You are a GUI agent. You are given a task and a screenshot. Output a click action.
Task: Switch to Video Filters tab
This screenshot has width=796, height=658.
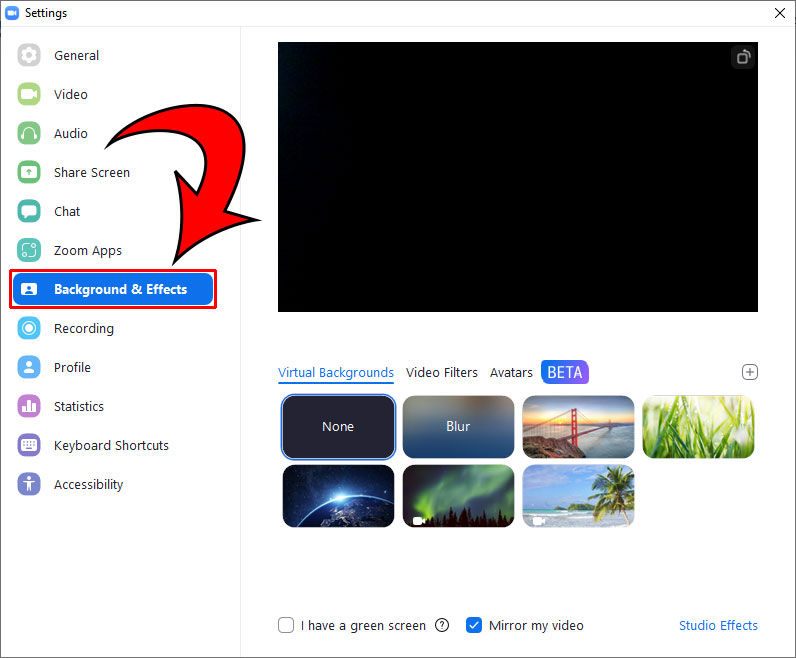(x=442, y=373)
